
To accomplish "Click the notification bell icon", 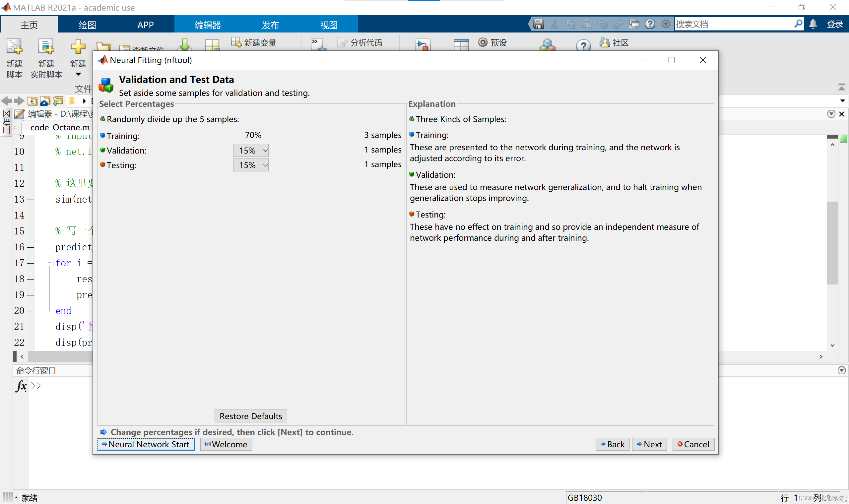I will tap(813, 24).
